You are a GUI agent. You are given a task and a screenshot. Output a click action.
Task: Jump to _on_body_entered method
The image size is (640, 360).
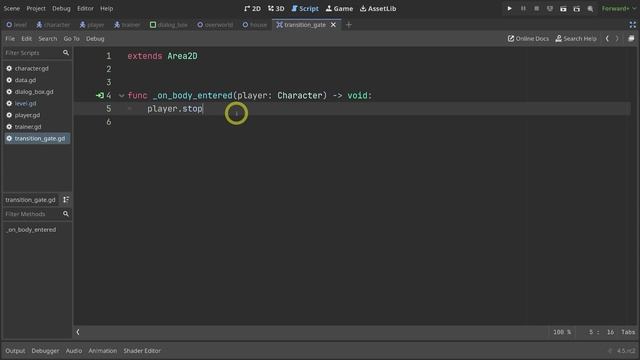(31, 230)
